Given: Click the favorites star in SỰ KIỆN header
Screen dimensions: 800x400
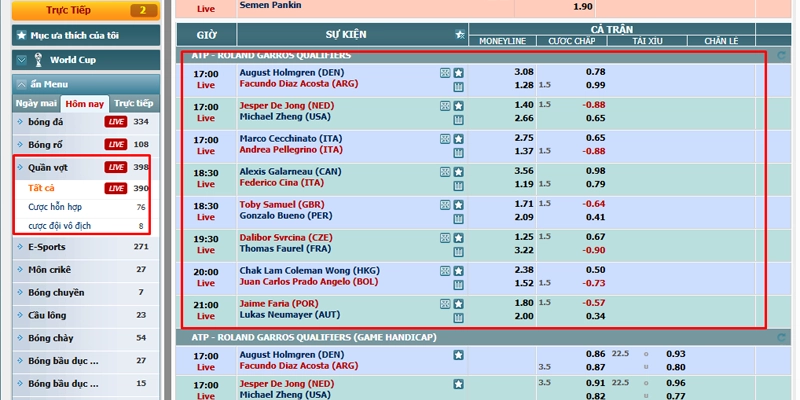Looking at the screenshot, I should pos(460,35).
